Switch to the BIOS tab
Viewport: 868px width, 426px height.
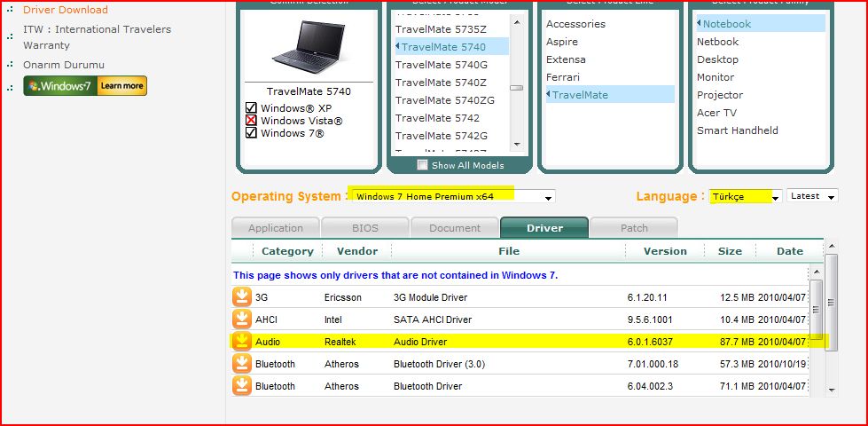[364, 228]
